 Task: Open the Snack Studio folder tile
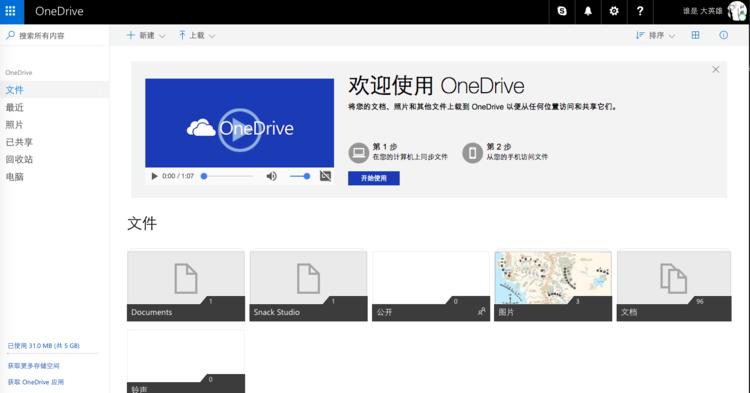309,286
